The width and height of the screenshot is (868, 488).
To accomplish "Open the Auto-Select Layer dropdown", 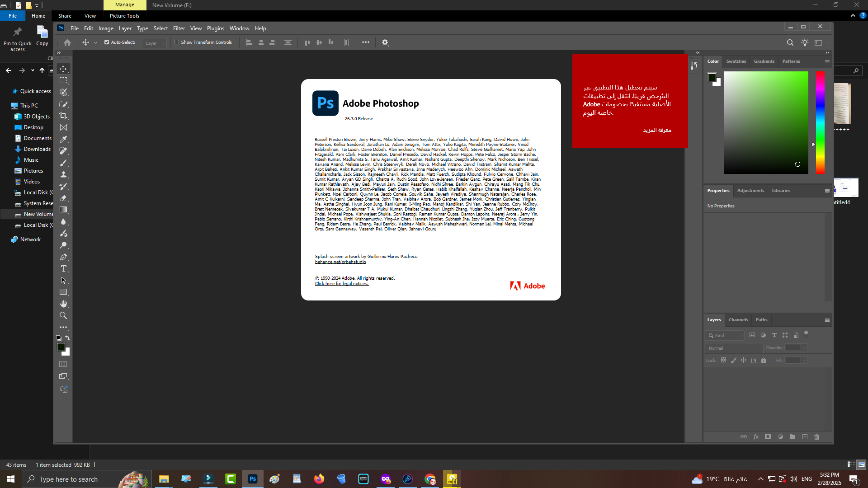I will pos(155,43).
